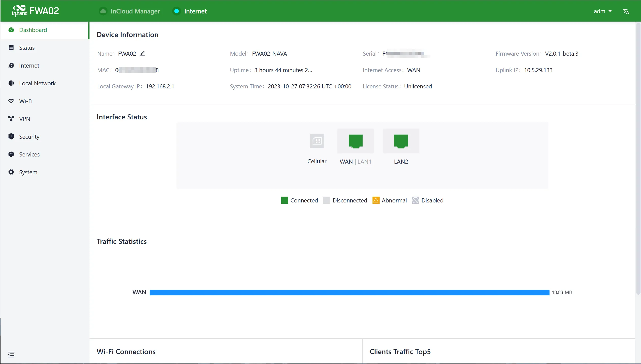Click the page vertical scrollbar

point(638,159)
